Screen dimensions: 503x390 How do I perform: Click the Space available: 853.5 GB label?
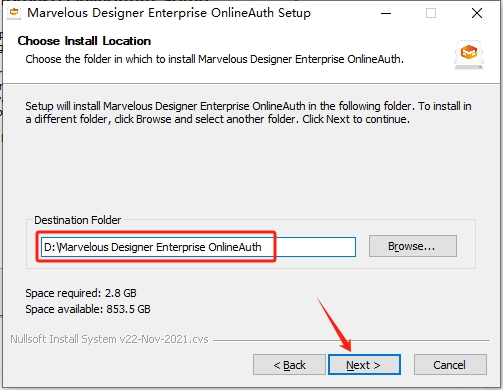88,309
